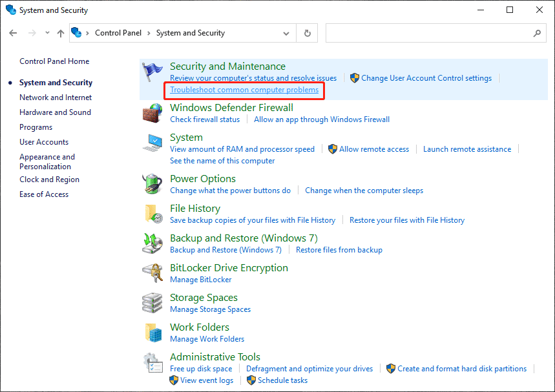Screen dimensions: 555x392
Task: Click the Work Folders icon
Action: pyautogui.click(x=152, y=333)
